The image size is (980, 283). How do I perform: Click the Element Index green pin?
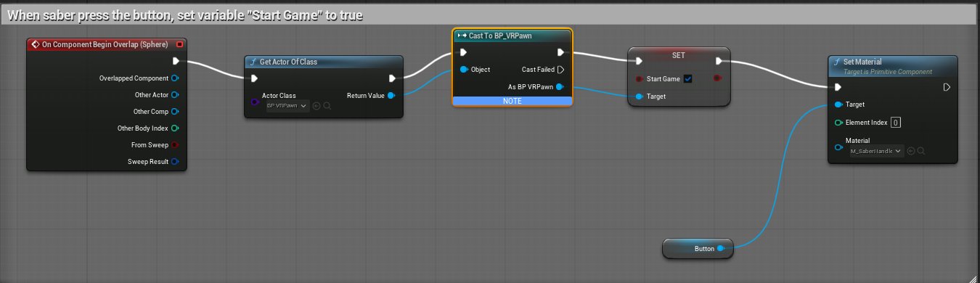pyautogui.click(x=838, y=123)
